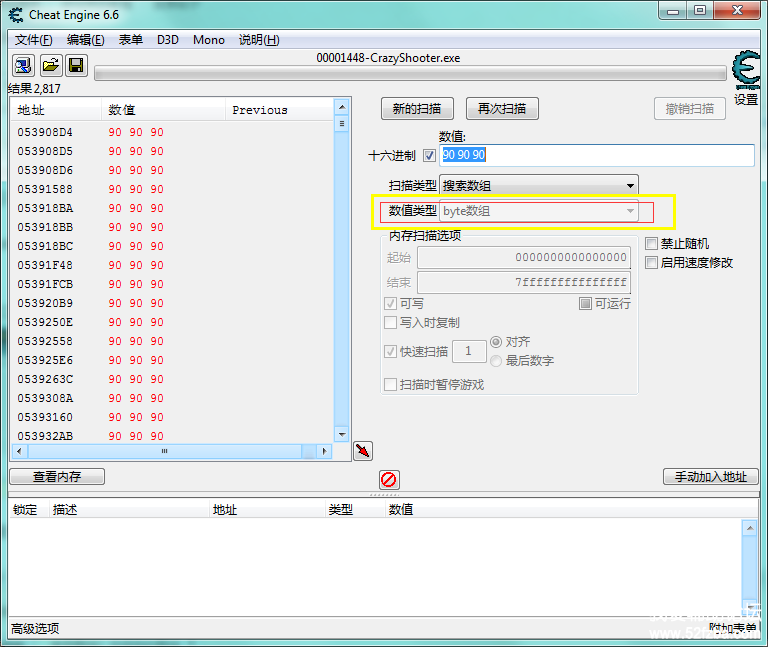
Task: Select result row 053908D4
Action: (172, 132)
